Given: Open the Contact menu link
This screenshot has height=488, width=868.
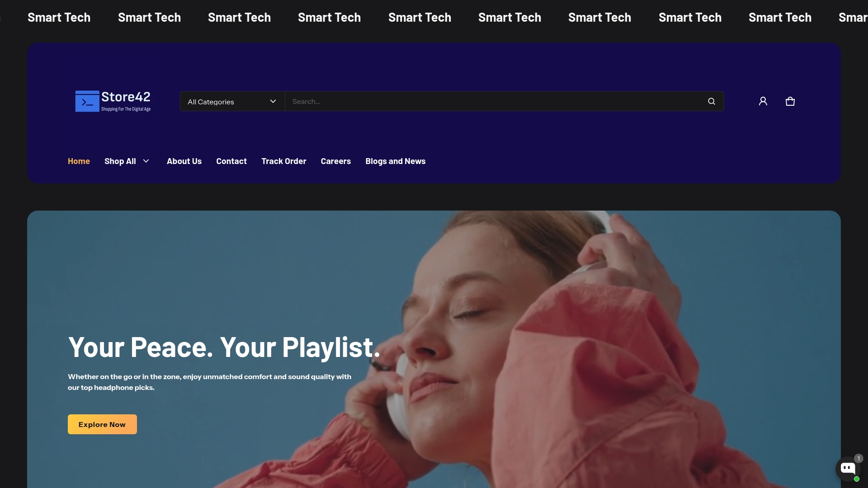Looking at the screenshot, I should (231, 161).
